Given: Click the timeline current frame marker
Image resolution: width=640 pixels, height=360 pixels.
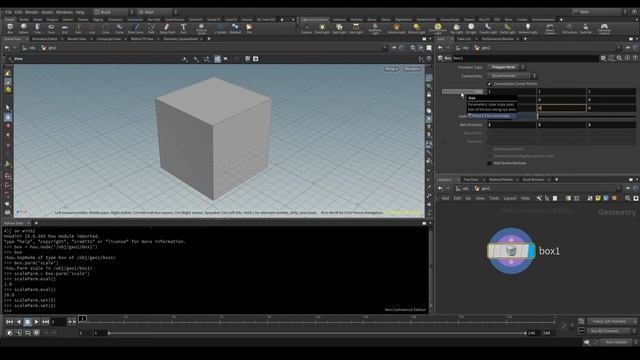Looking at the screenshot, I should tap(82, 318).
